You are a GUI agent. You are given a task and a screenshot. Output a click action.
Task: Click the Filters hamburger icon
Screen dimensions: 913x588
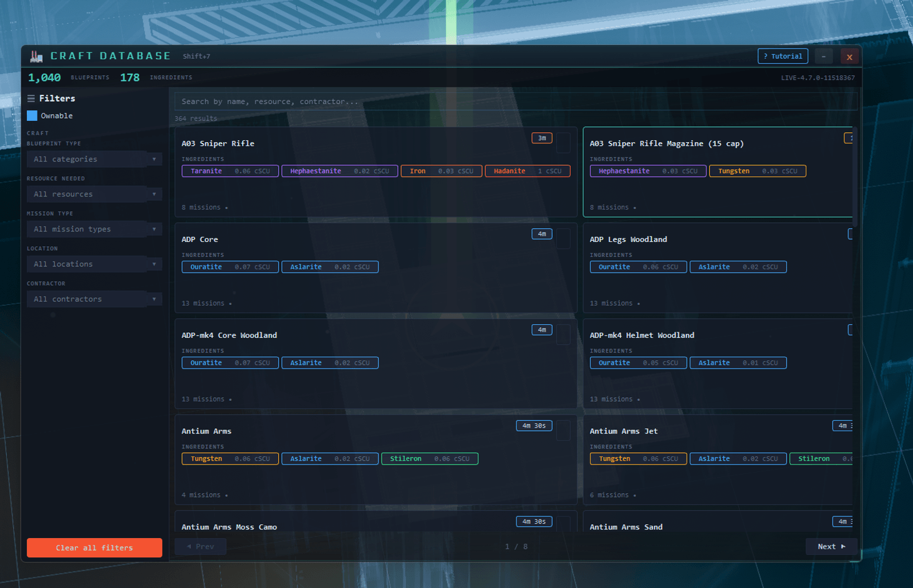pos(31,99)
